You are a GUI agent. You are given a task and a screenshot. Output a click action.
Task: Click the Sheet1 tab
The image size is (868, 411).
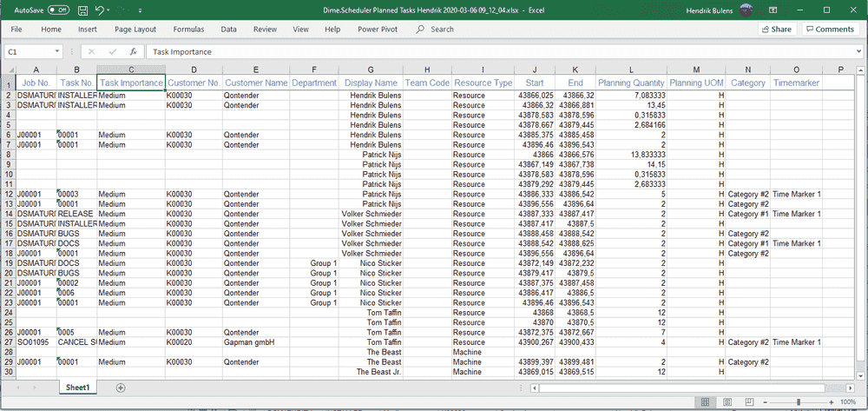pyautogui.click(x=78, y=388)
